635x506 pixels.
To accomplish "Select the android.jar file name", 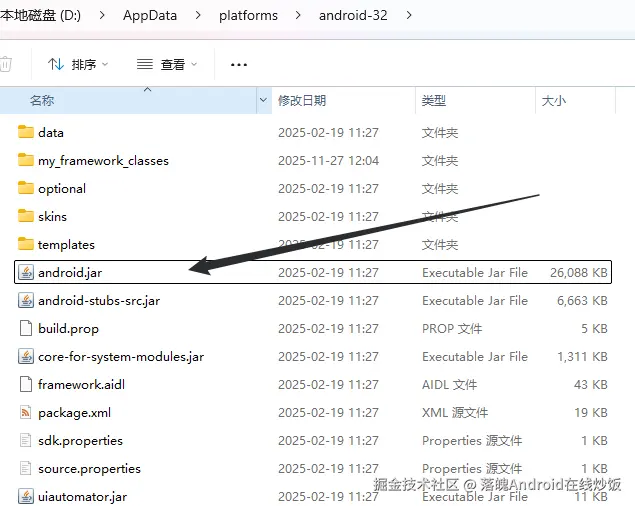I will [x=70, y=273].
